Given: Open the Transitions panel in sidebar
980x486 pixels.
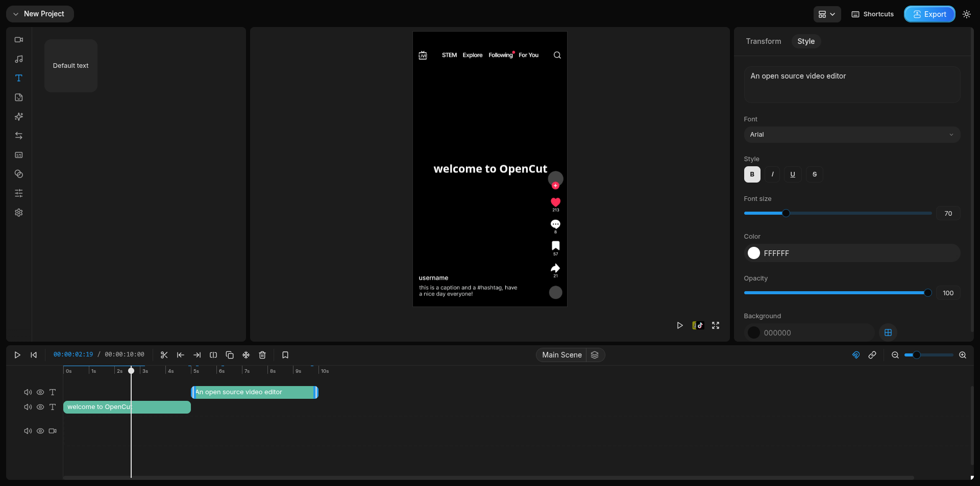Looking at the screenshot, I should [x=19, y=136].
